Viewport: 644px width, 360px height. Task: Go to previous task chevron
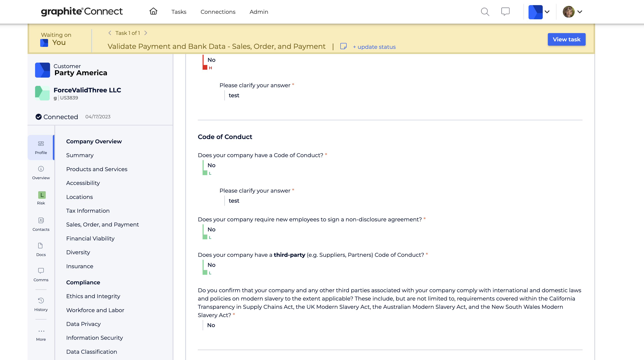coord(110,33)
